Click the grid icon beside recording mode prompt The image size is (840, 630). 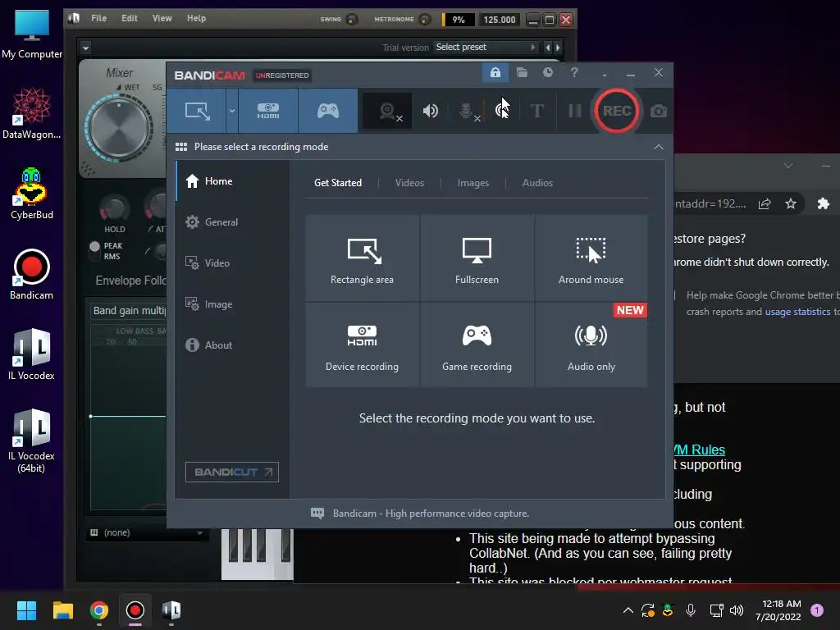tap(181, 147)
